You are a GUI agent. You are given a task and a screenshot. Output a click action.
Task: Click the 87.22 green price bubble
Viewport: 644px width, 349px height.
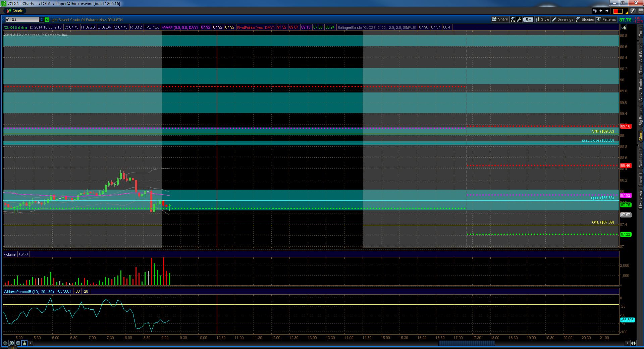pyautogui.click(x=626, y=235)
